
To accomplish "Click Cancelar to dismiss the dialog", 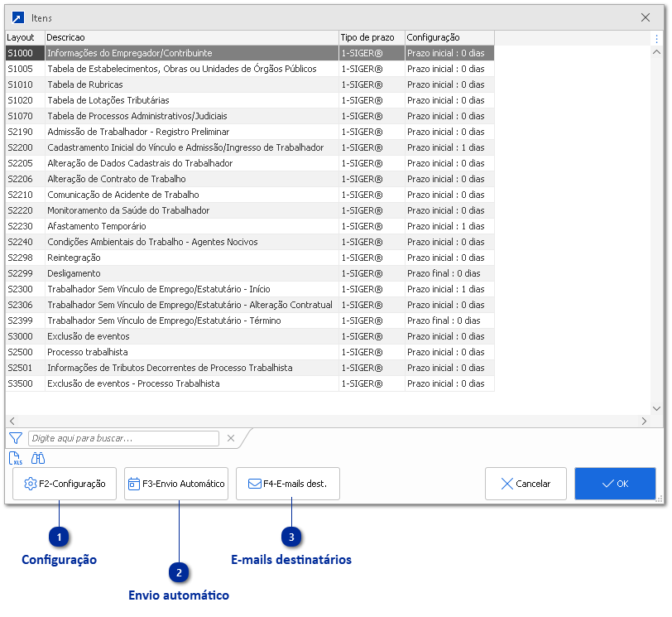I will click(526, 484).
